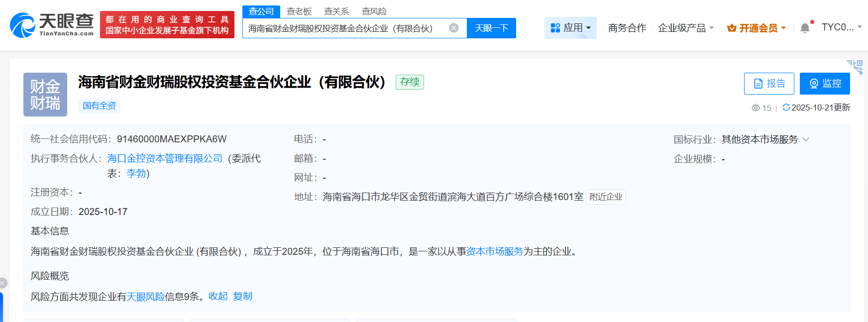Open the notification bell
The width and height of the screenshot is (868, 322).
pos(805,28)
